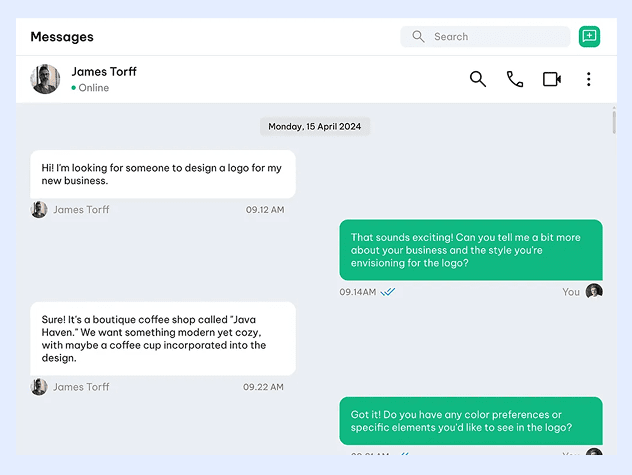Start a video call with James Torff
The height and width of the screenshot is (475, 632).
(552, 79)
